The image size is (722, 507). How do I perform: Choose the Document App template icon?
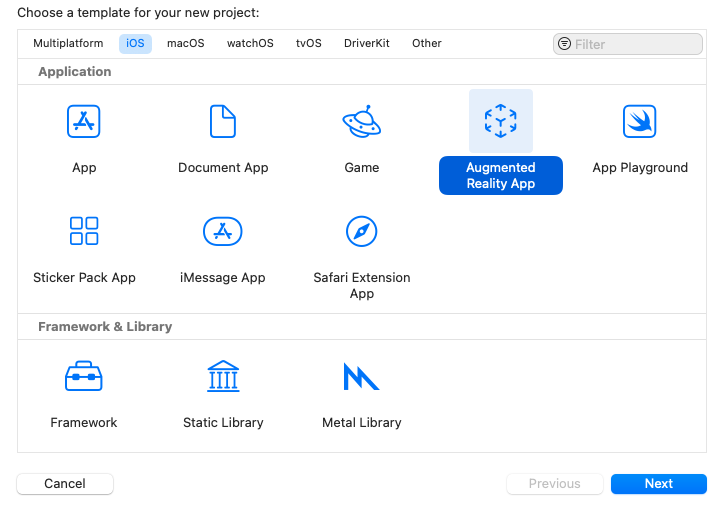coord(223,121)
